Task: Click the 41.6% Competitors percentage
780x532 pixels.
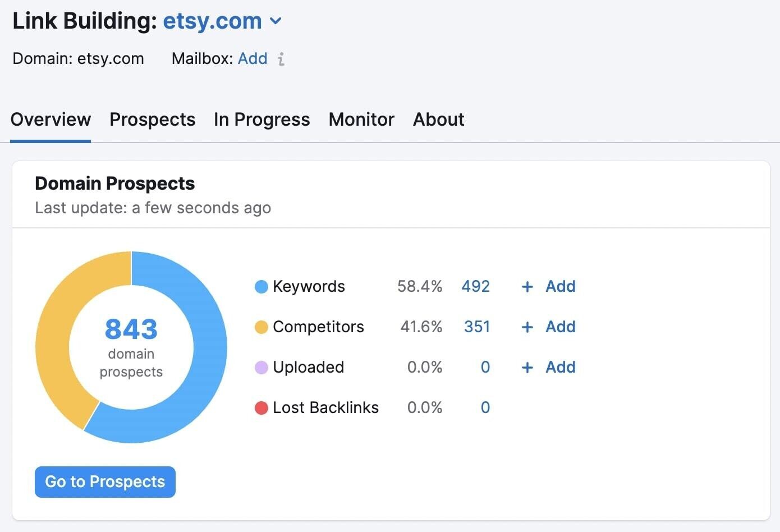Action: tap(421, 327)
